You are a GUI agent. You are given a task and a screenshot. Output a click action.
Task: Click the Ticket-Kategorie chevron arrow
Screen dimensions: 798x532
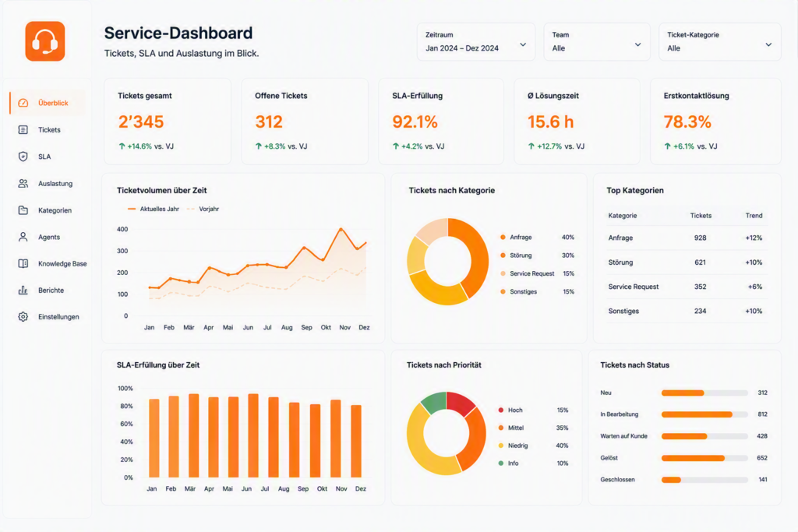(768, 44)
